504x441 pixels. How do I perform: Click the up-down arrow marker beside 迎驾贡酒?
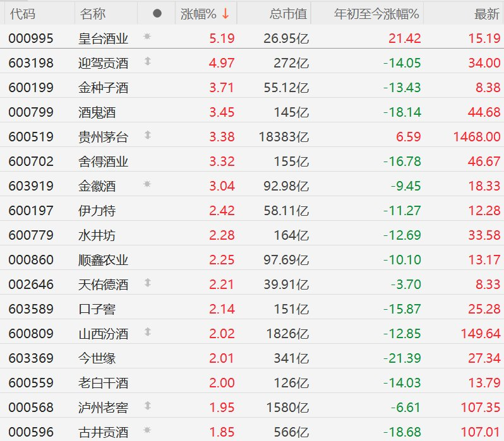point(148,62)
